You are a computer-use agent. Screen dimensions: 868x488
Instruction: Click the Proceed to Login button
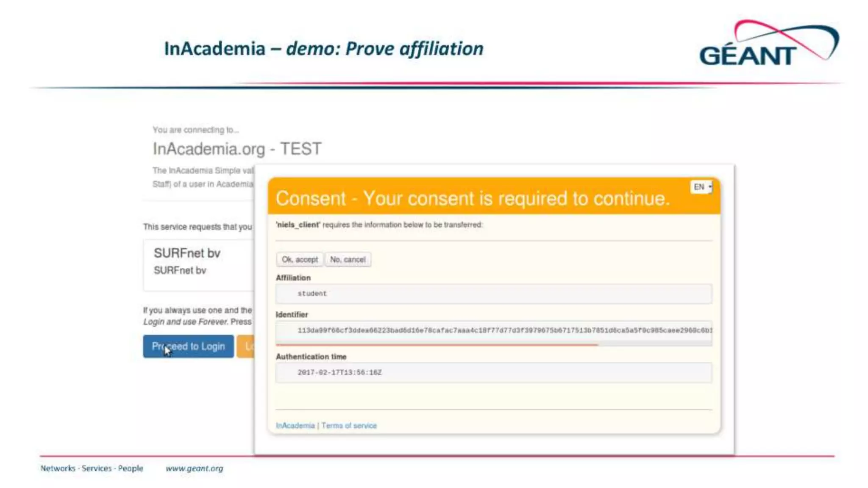coord(188,347)
